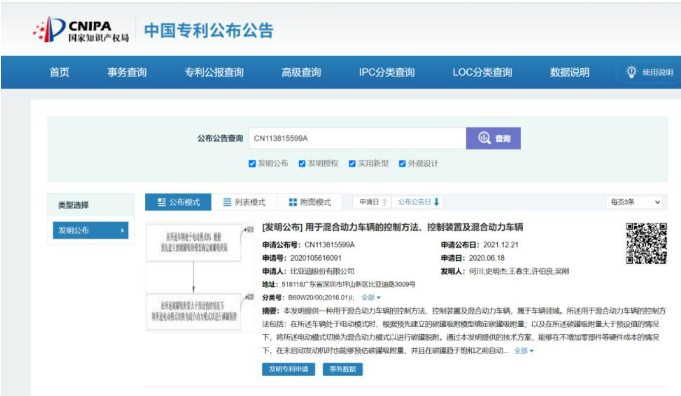681x396 pixels.
Task: Click the 公布公告查询 label
Action: (220, 138)
